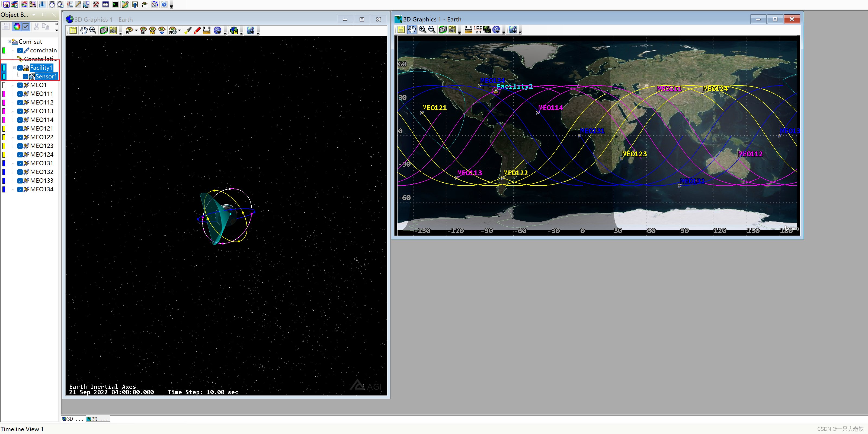Minimize the 2D Graphics 1 window
Image resolution: width=868 pixels, height=434 pixels.
[758, 19]
